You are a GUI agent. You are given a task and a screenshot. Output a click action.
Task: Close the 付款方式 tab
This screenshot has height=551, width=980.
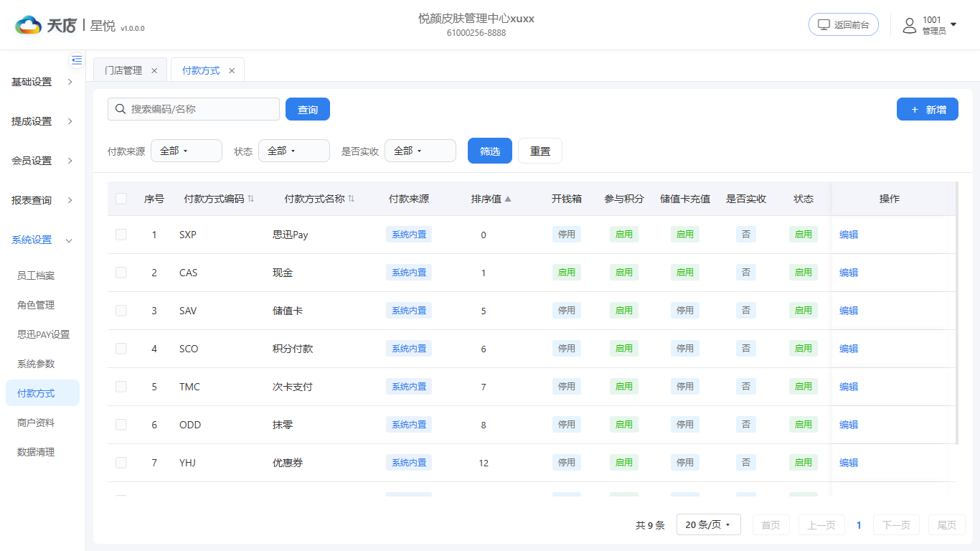click(x=232, y=70)
